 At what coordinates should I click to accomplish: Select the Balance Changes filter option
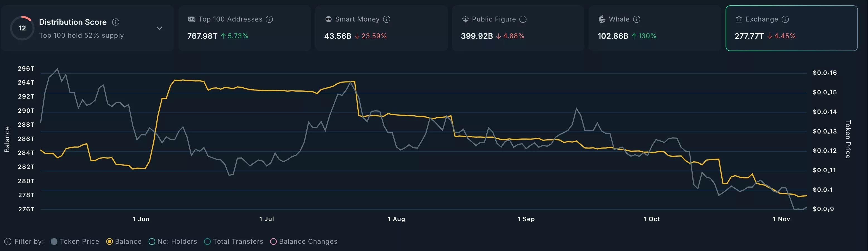click(274, 242)
